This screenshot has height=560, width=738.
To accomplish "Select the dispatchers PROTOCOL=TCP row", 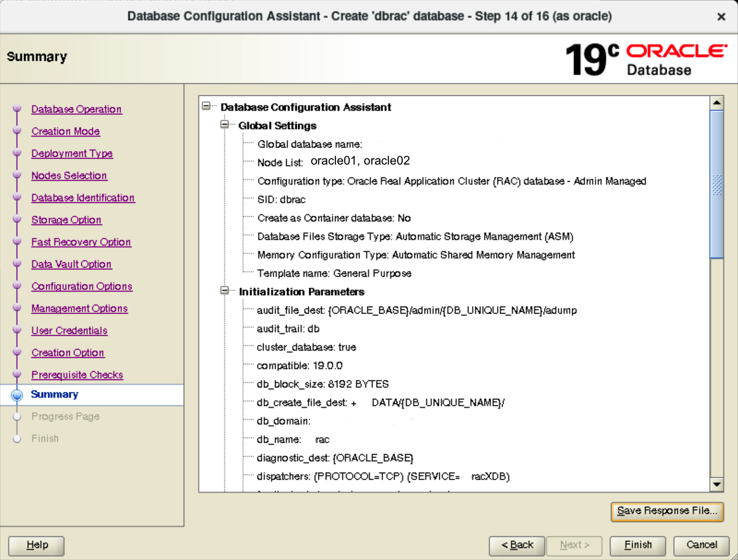I will [383, 476].
